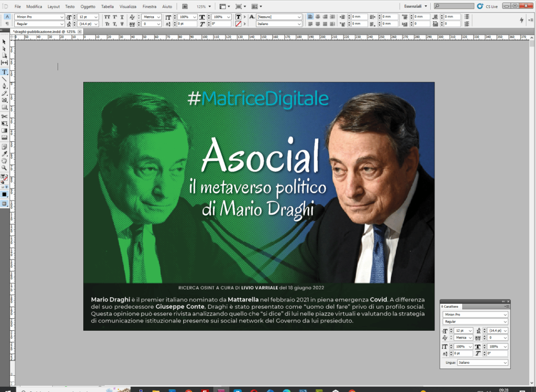Open the Testo menu
Viewport: 536px width, 392px height.
(x=70, y=6)
